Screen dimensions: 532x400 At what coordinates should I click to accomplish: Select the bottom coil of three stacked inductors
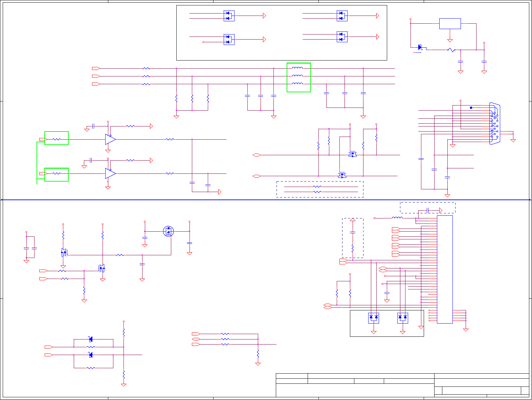(x=297, y=84)
